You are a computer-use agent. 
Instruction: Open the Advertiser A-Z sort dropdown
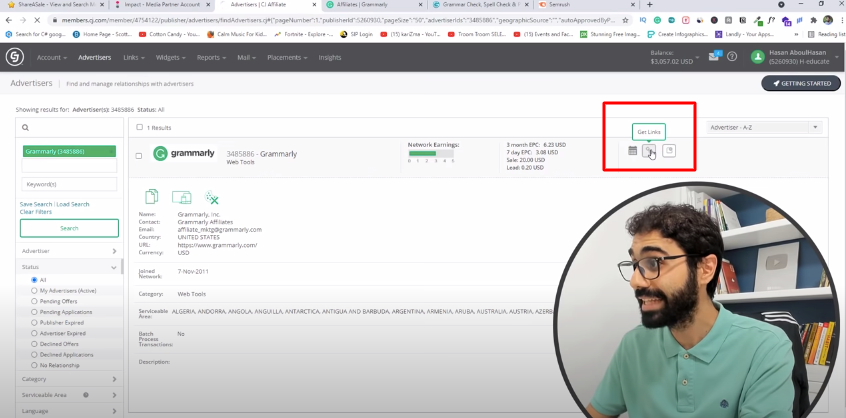click(x=764, y=127)
